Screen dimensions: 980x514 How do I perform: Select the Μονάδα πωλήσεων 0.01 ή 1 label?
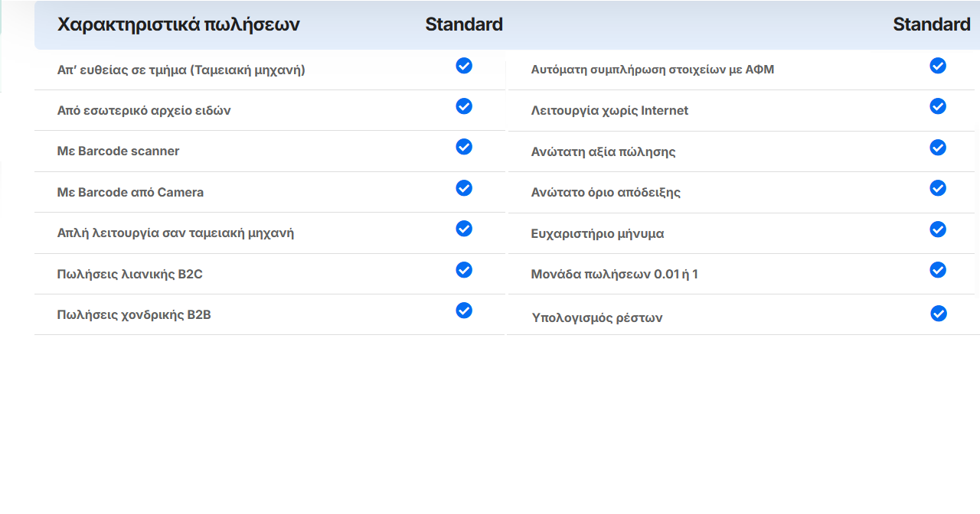615,274
